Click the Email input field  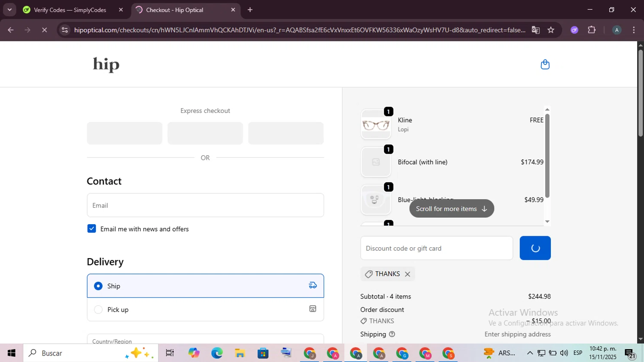[205, 205]
